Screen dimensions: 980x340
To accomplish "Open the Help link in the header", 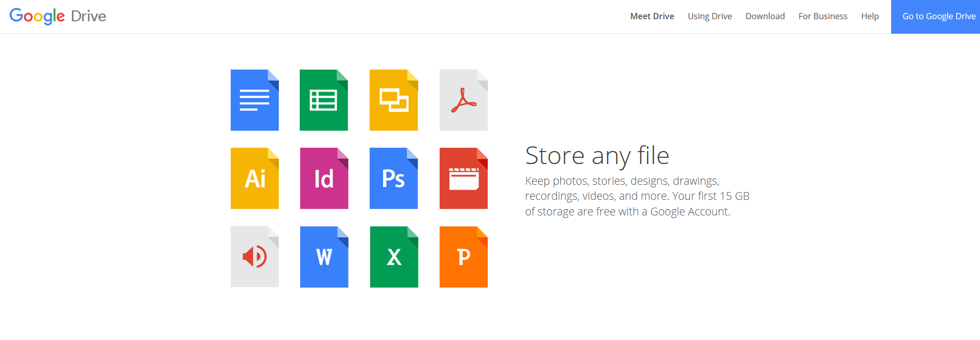I will coord(870,16).
